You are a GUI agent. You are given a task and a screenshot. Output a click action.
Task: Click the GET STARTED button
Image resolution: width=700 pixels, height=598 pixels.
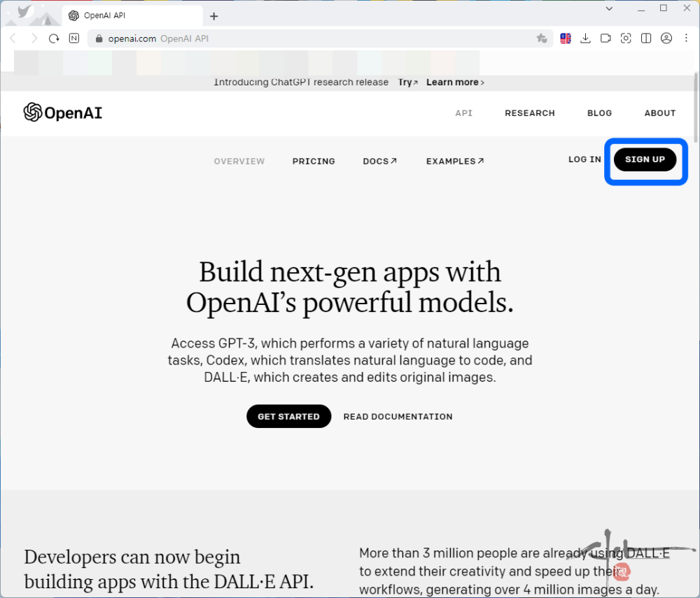coord(289,417)
